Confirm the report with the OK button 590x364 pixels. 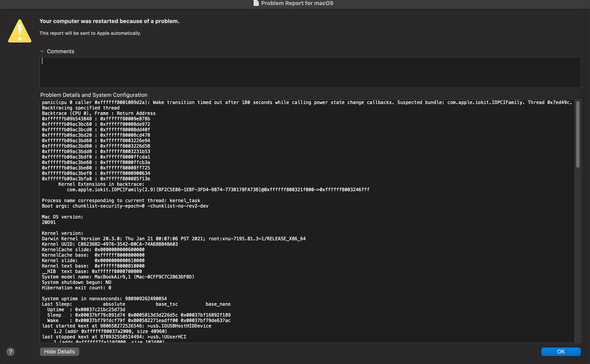click(561, 351)
